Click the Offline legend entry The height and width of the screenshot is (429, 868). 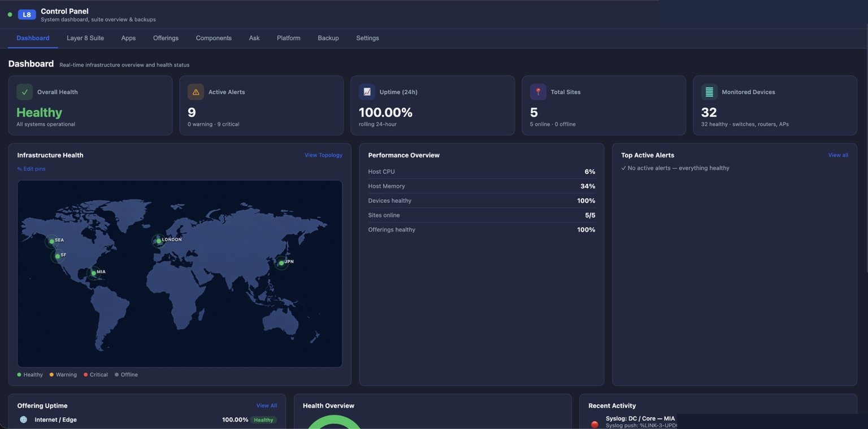(x=126, y=375)
